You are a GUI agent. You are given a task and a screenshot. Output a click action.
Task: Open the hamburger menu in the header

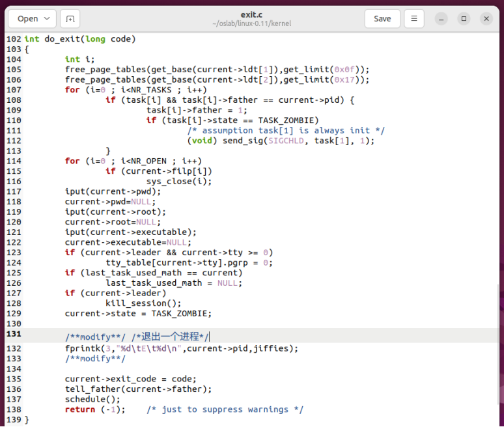tap(414, 19)
